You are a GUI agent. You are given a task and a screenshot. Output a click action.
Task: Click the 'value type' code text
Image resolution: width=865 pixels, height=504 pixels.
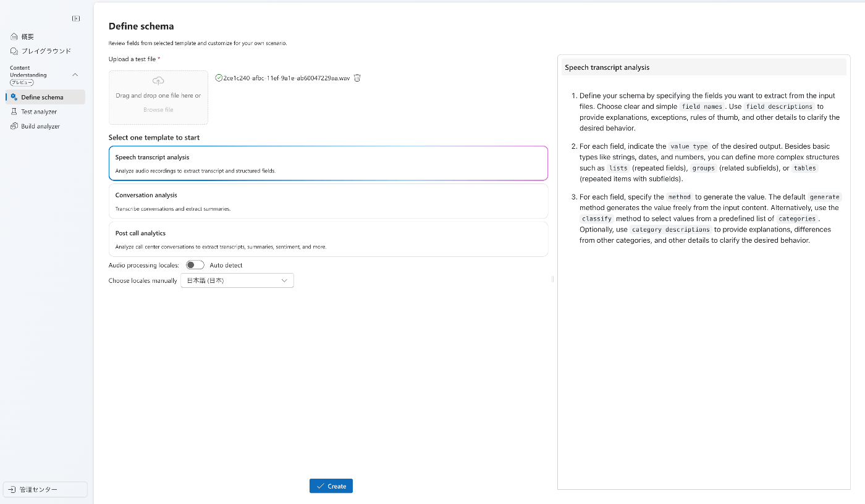point(689,146)
